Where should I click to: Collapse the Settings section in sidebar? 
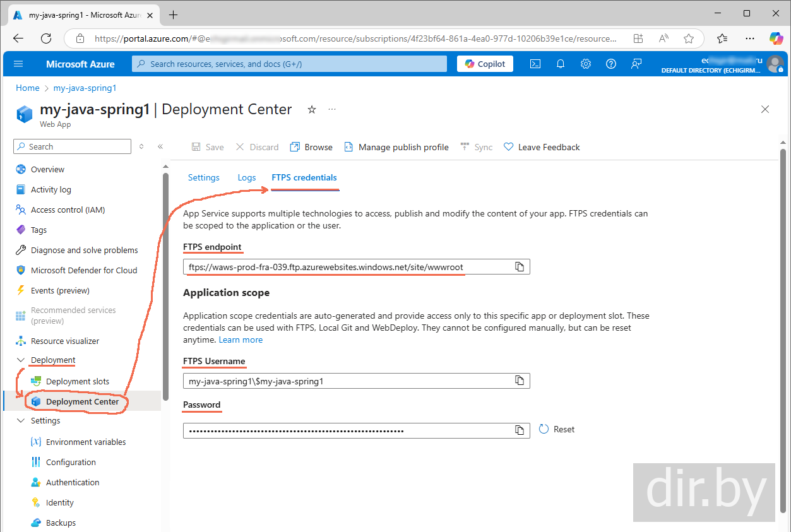coord(21,421)
